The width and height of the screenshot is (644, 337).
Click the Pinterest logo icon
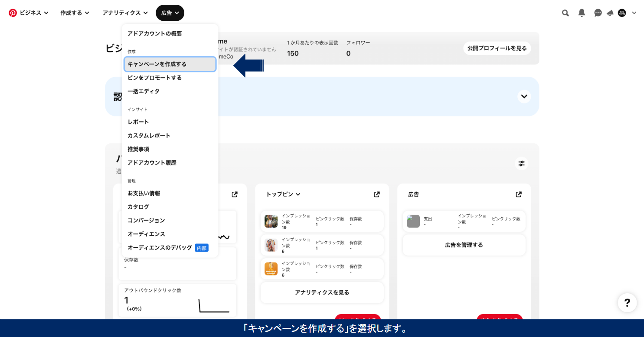(x=13, y=13)
